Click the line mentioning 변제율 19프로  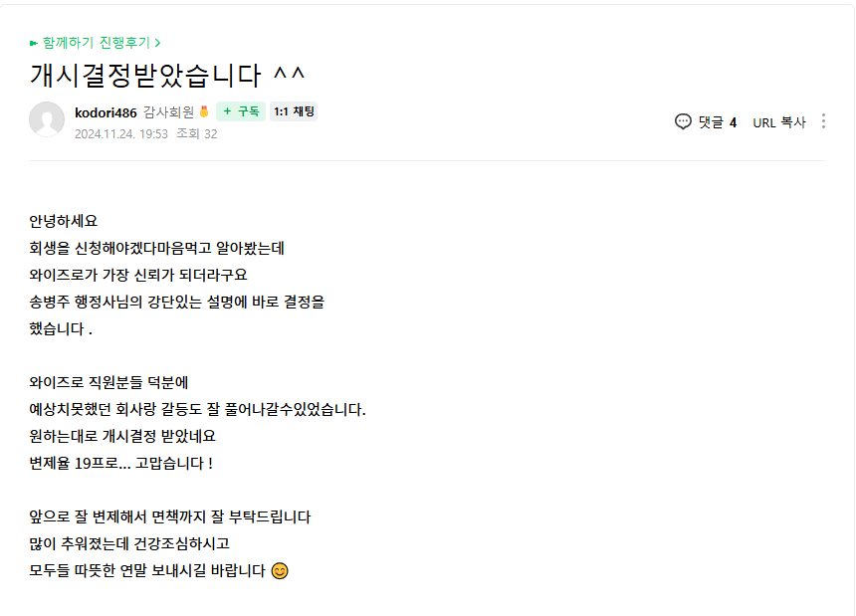pos(121,463)
